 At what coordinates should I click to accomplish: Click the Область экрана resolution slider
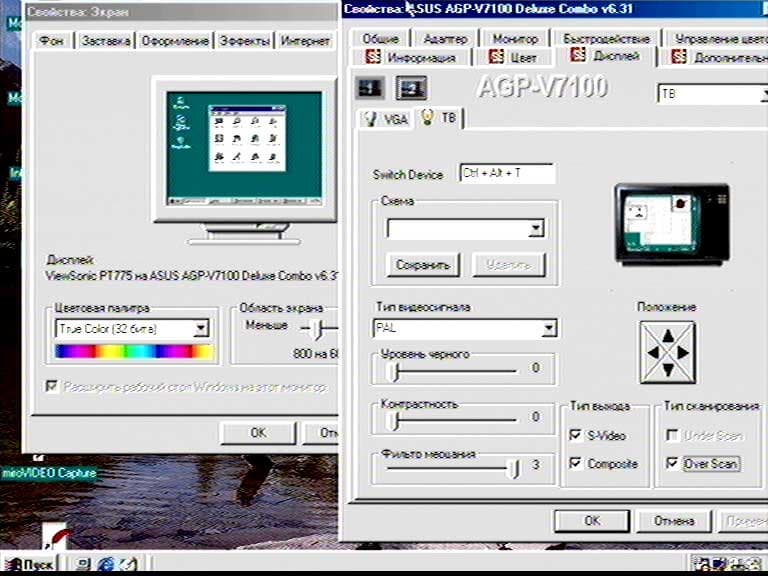pos(319,329)
